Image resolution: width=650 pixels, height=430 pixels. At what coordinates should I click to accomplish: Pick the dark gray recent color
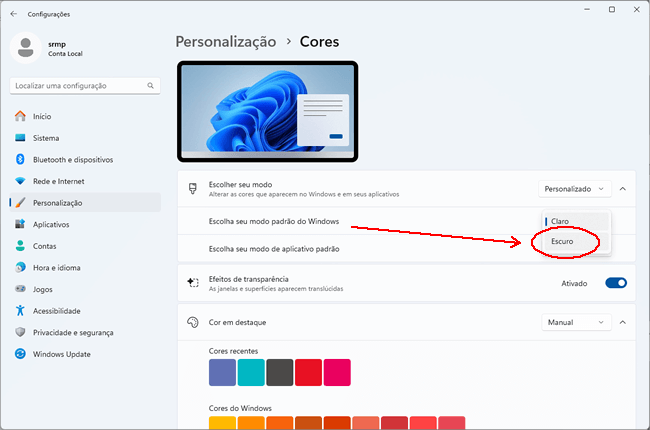(280, 372)
